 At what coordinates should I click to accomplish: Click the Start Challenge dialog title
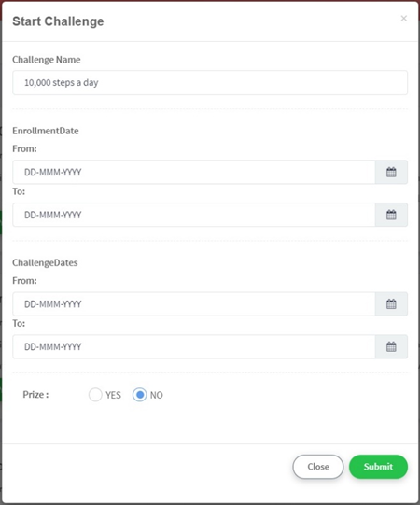[x=58, y=21]
